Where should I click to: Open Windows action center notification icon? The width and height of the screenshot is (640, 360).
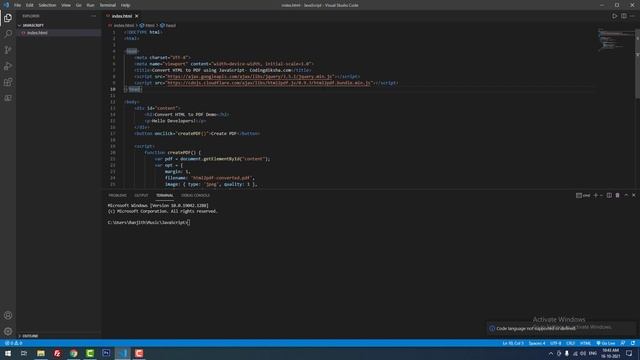point(629,353)
